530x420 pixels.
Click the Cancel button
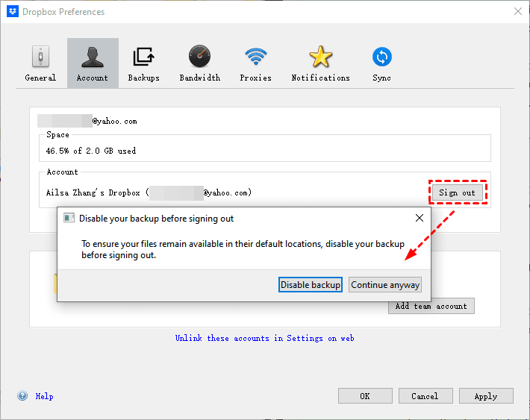(x=425, y=396)
